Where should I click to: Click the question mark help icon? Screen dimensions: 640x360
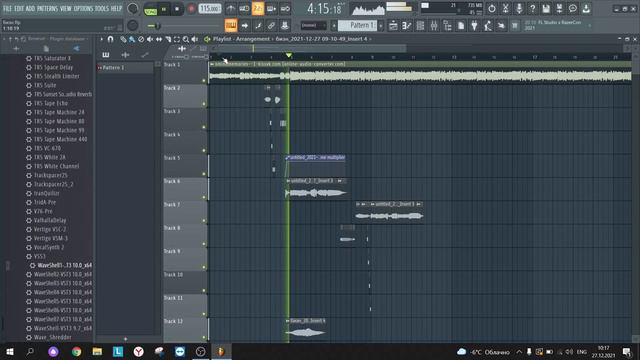tap(532, 9)
